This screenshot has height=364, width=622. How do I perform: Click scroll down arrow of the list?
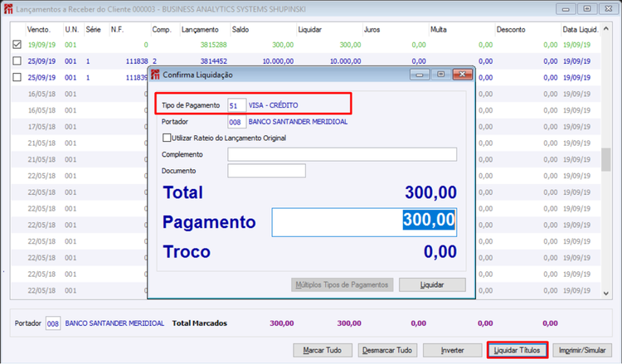605,294
